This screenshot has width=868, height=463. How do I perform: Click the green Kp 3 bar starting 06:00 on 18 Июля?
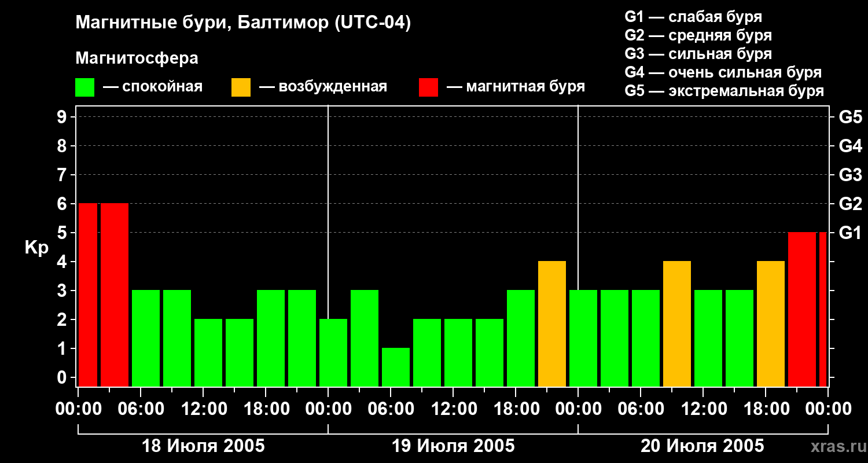click(146, 339)
